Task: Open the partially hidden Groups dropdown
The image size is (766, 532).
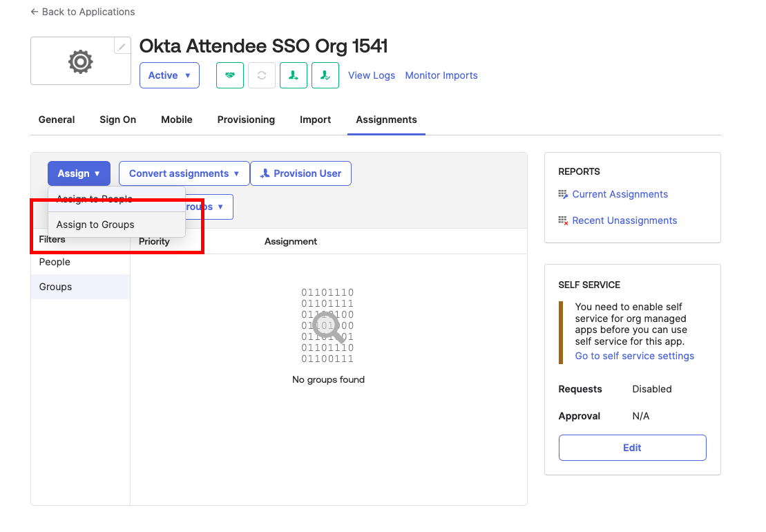Action: click(209, 207)
